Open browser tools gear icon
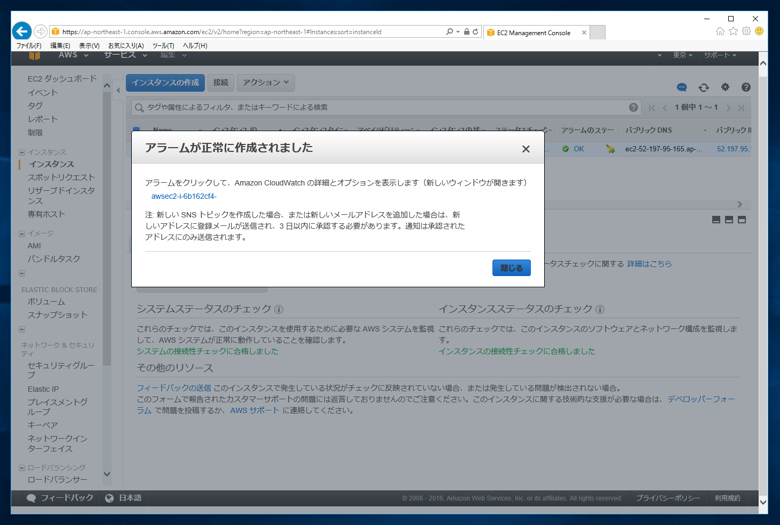Viewport: 780px width, 525px height. (746, 31)
